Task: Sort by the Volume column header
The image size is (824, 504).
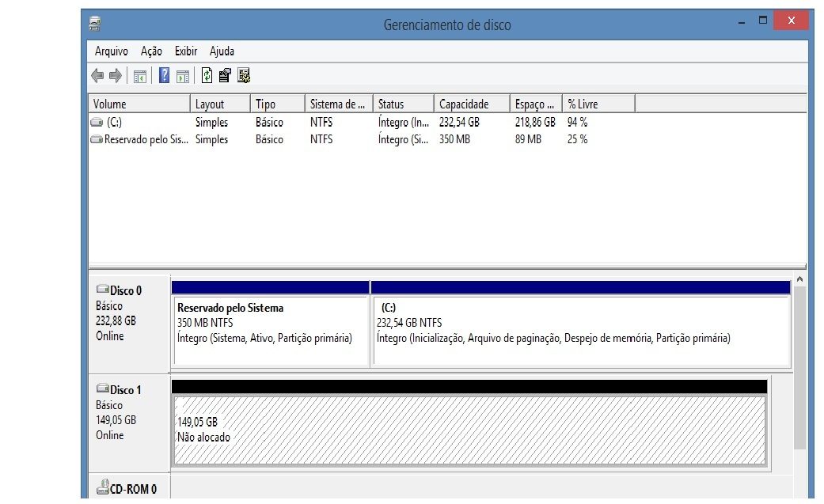Action: click(x=139, y=104)
